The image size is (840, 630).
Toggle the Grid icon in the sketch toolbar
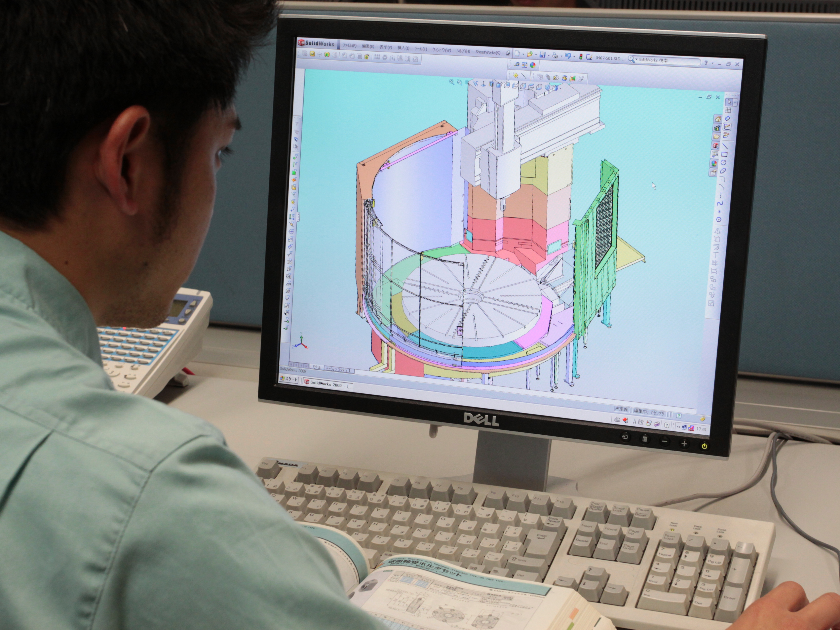tap(728, 110)
